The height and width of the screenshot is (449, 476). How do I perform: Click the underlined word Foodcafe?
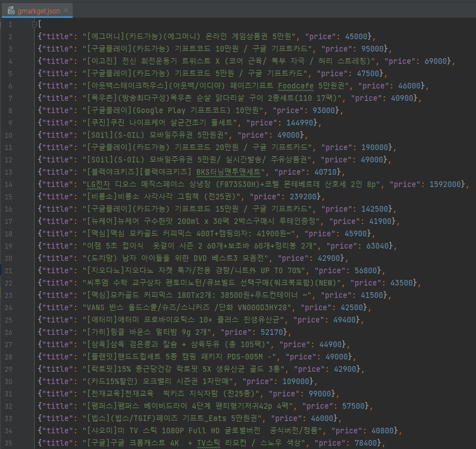pos(296,86)
